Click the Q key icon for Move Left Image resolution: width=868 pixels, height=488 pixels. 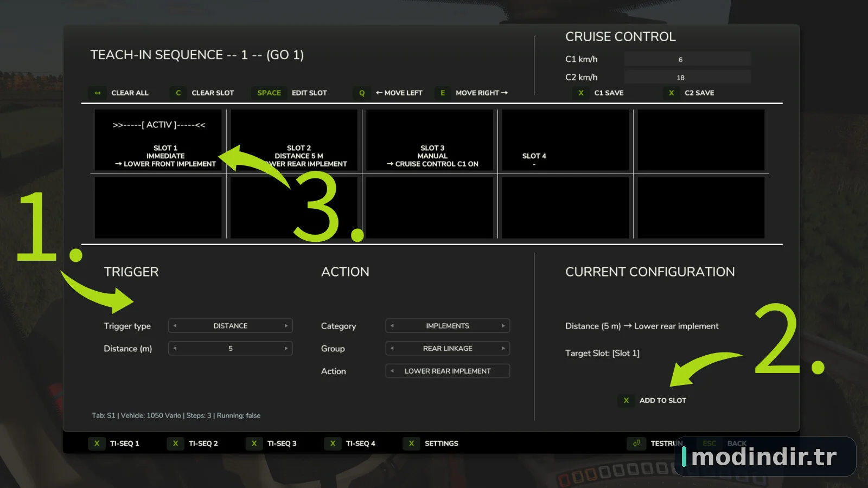click(x=362, y=93)
